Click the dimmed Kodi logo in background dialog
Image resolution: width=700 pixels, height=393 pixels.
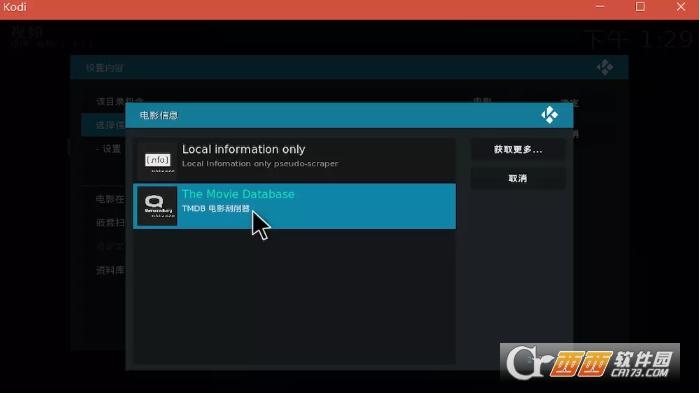605,67
